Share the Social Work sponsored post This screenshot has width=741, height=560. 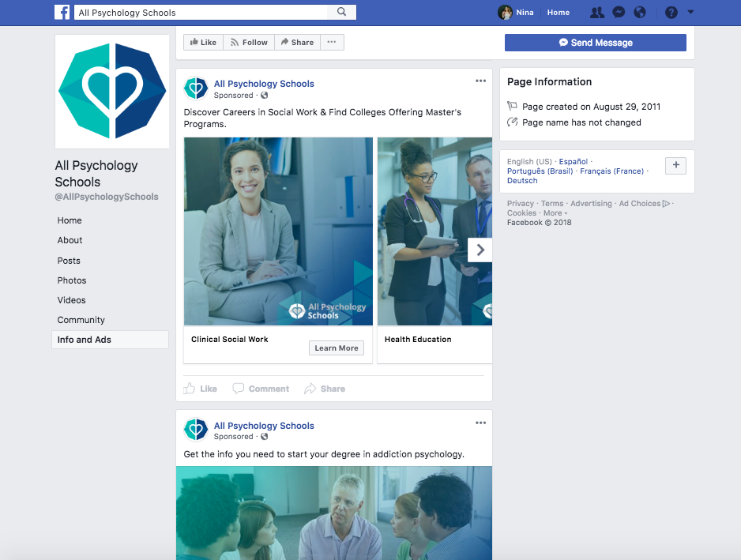coord(325,389)
